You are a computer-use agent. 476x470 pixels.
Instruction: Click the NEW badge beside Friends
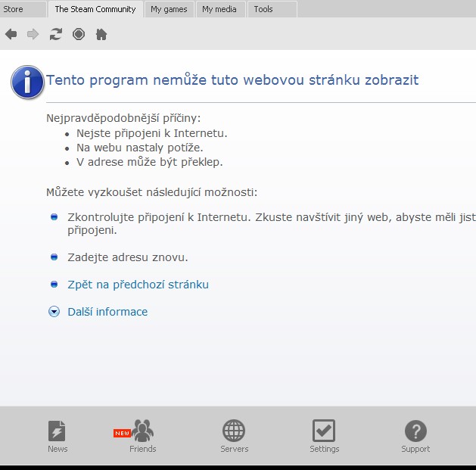[x=122, y=433]
